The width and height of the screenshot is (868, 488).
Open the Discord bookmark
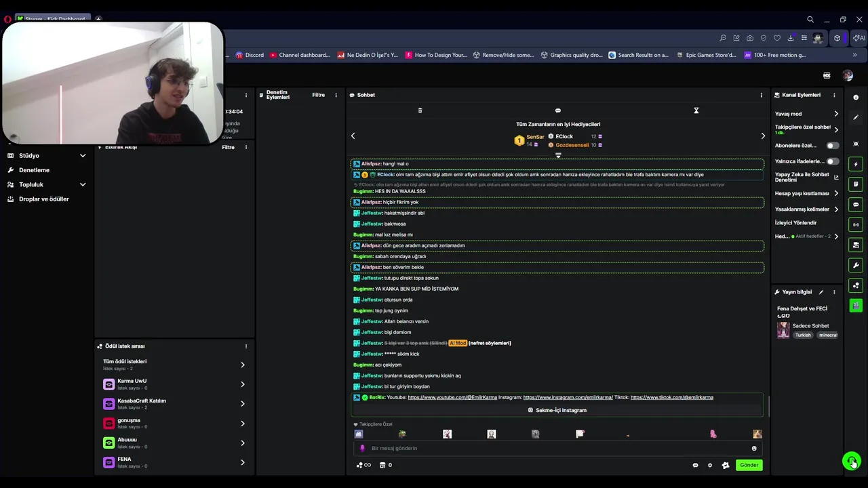click(250, 55)
